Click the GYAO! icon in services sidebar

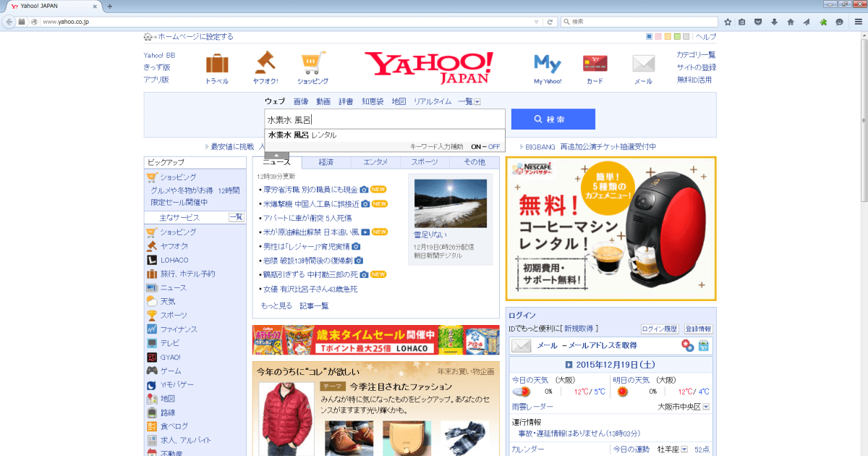(152, 357)
